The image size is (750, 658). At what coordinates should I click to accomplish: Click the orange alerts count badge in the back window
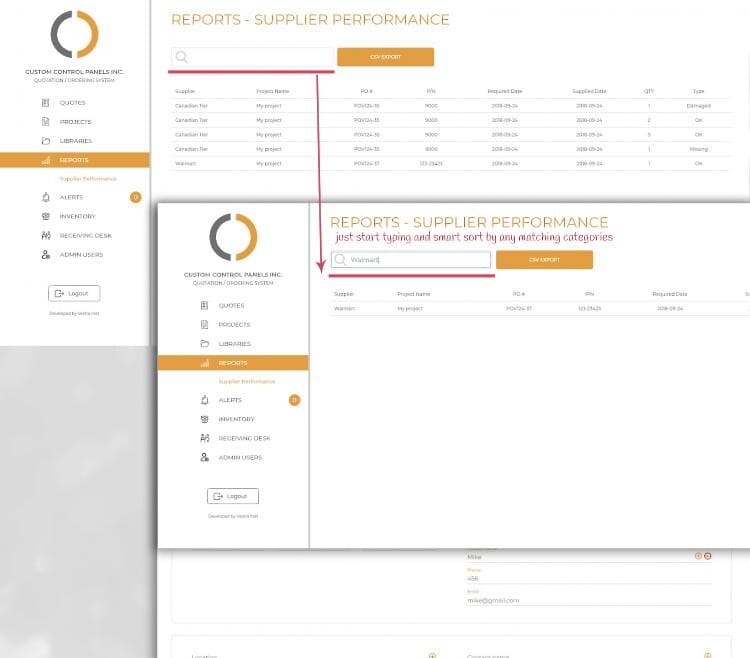coord(136,197)
